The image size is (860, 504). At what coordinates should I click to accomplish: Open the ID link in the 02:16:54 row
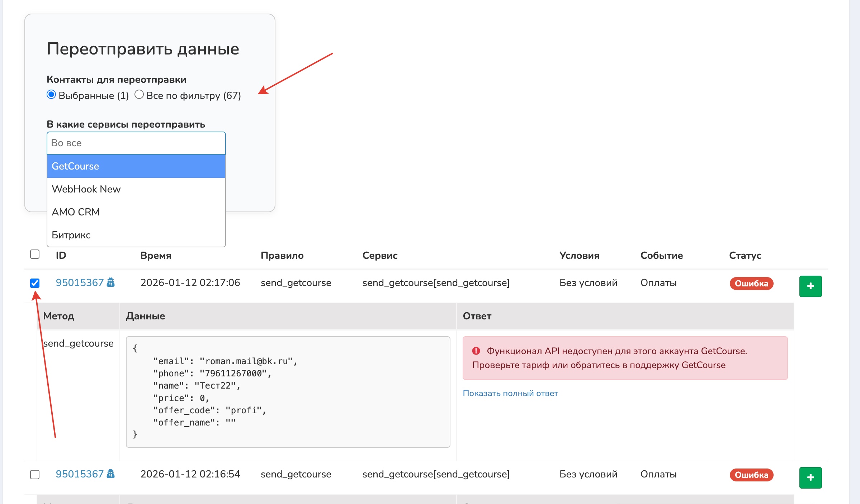pos(80,474)
